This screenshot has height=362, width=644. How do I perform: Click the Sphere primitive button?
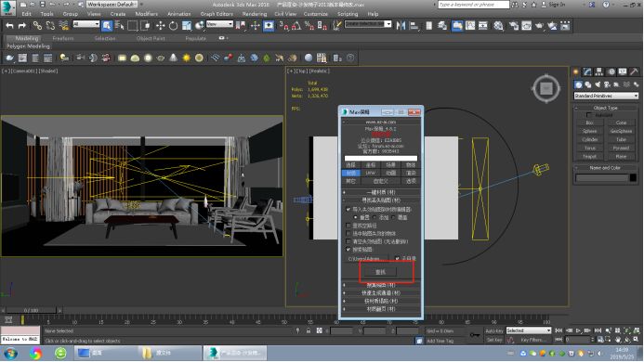pos(589,131)
